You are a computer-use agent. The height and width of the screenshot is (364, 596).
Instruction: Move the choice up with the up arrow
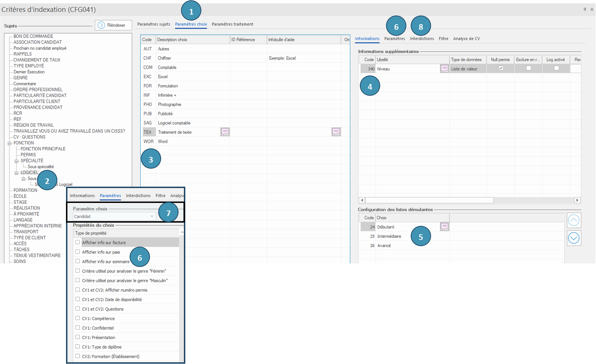(574, 220)
